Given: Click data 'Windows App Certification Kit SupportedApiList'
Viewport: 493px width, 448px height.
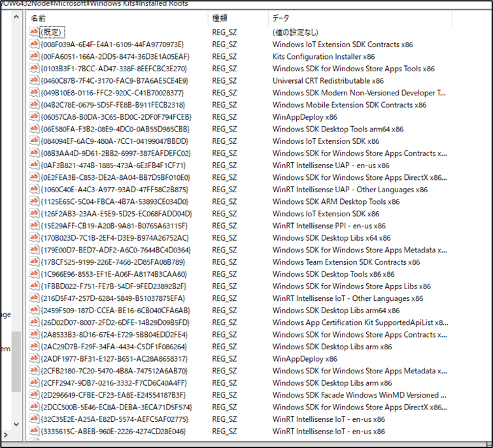Looking at the screenshot, I should pyautogui.click(x=353, y=322).
